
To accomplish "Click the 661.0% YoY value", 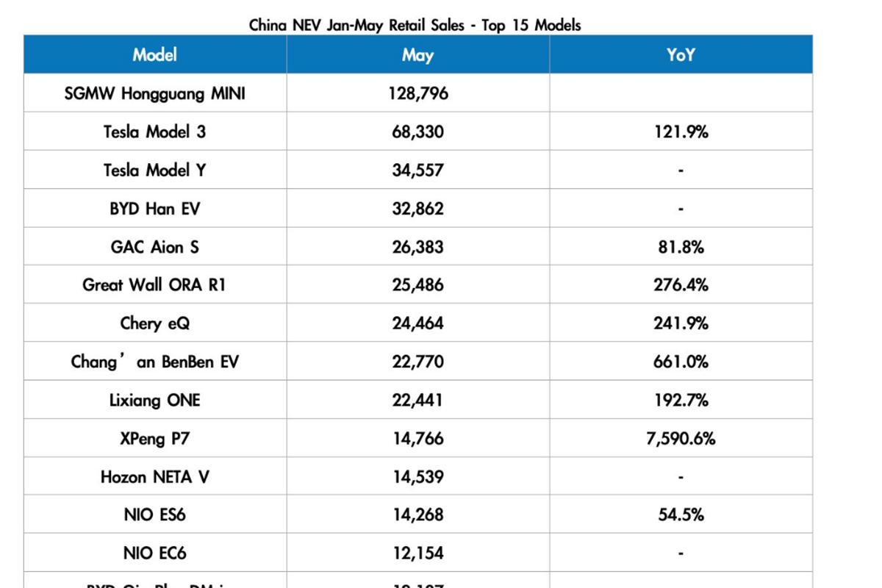I will coord(681,362).
